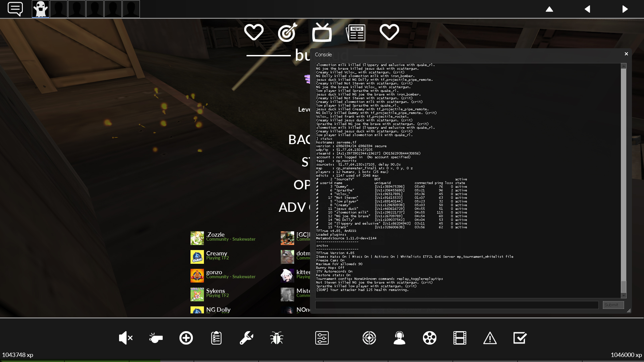Open the settings sliders icon
Screen dimensions: 644x362
[x=322, y=338]
